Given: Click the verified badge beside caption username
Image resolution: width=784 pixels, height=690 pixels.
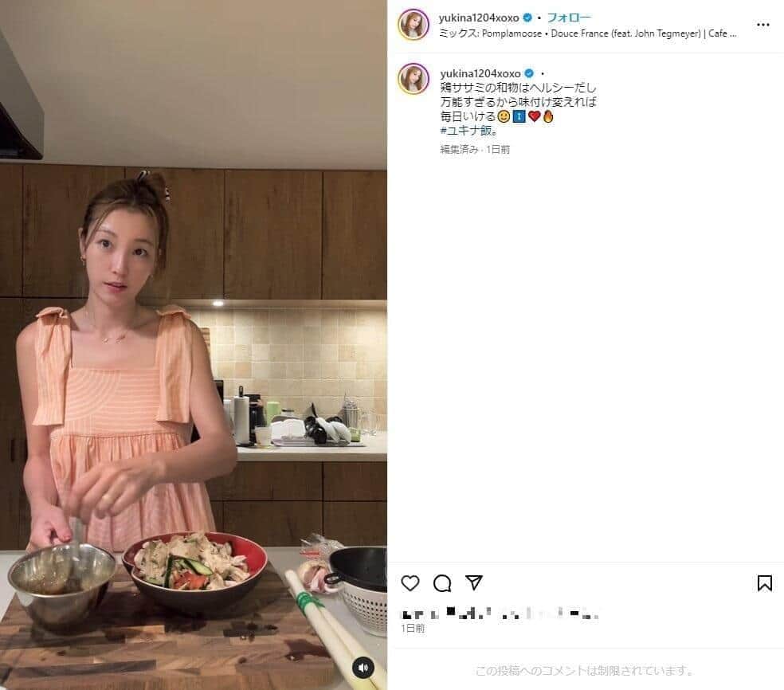Looking at the screenshot, I should pos(529,73).
